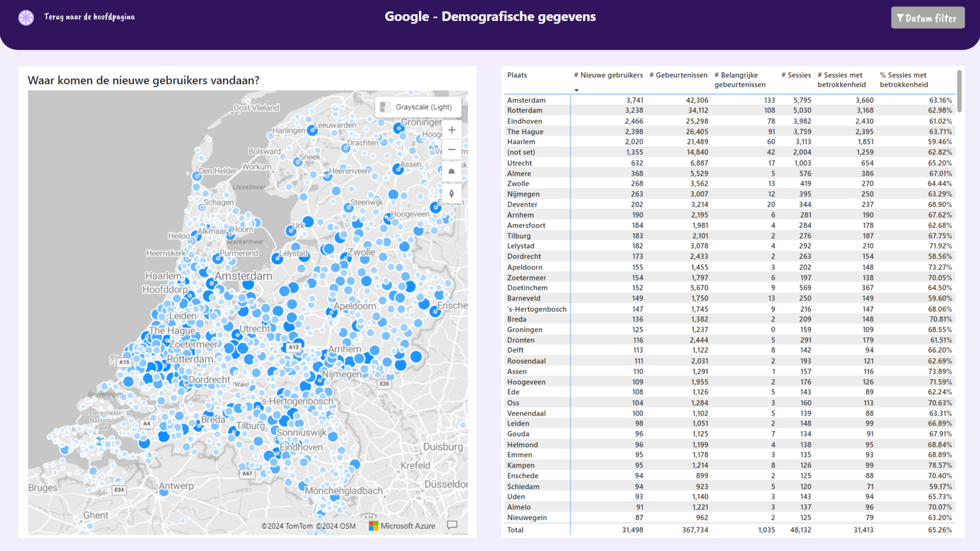Open the Datum filter button
This screenshot has width=980, height=551.
(928, 18)
